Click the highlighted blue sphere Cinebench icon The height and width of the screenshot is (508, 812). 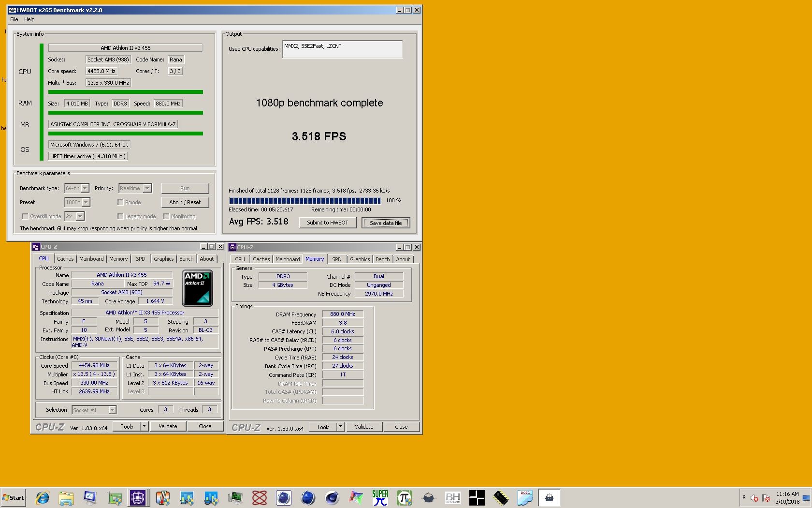point(284,497)
